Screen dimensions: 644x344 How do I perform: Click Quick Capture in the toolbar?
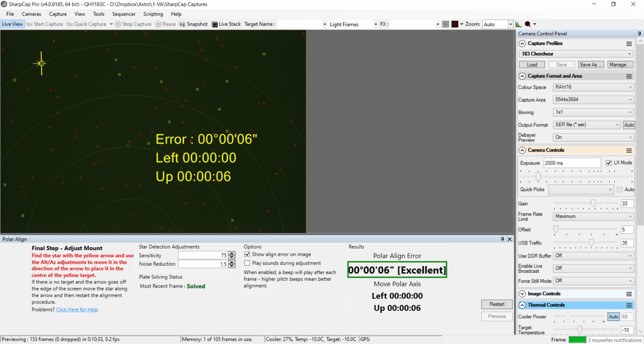click(x=87, y=24)
